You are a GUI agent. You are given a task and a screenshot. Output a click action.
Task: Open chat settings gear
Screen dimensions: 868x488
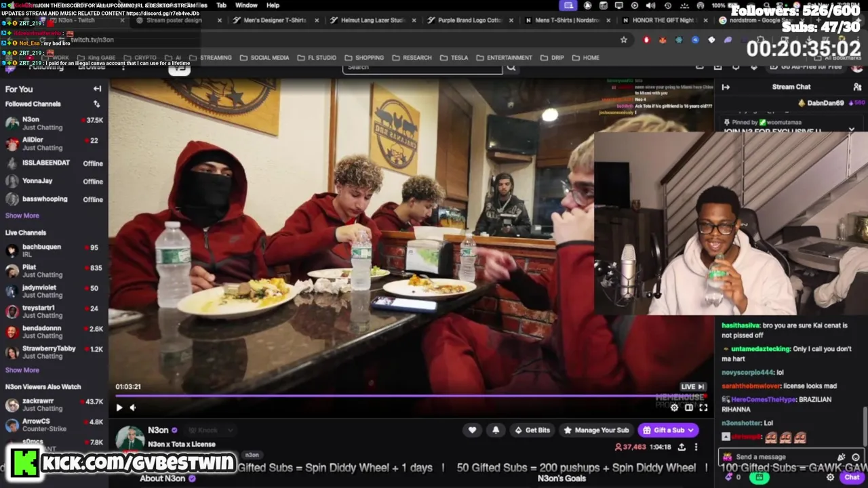tap(830, 477)
